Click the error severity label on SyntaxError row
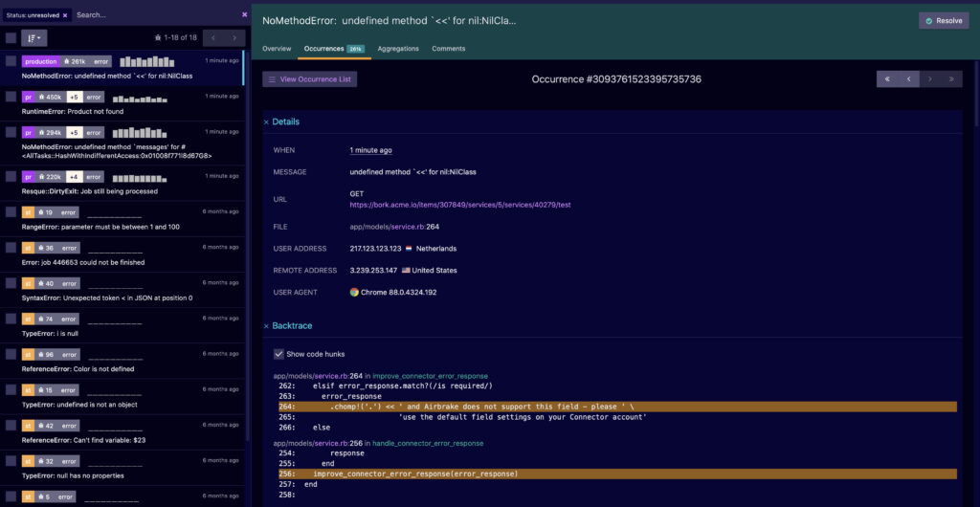This screenshot has height=507, width=980. (x=69, y=283)
